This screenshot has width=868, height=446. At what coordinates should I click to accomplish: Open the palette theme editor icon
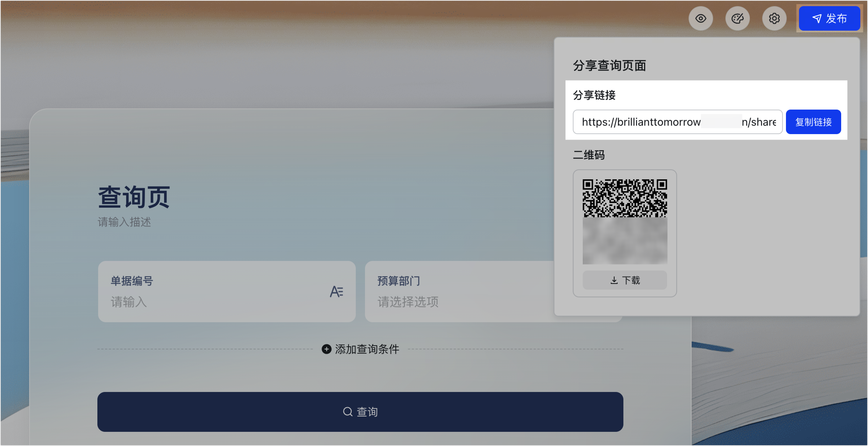(x=737, y=19)
